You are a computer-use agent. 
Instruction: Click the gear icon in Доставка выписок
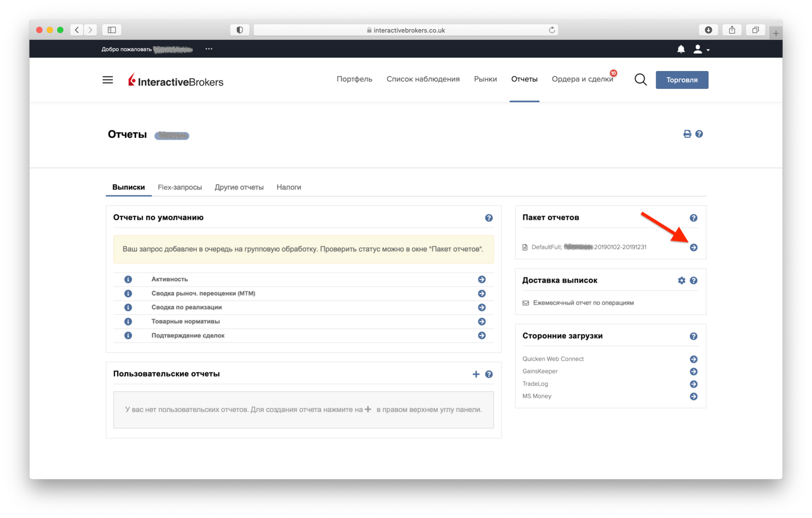pyautogui.click(x=681, y=280)
